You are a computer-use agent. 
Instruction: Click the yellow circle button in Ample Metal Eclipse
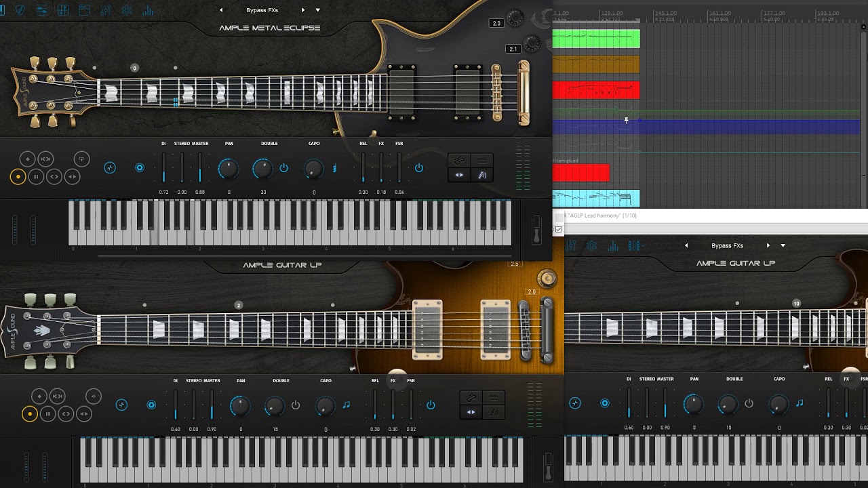[18, 177]
